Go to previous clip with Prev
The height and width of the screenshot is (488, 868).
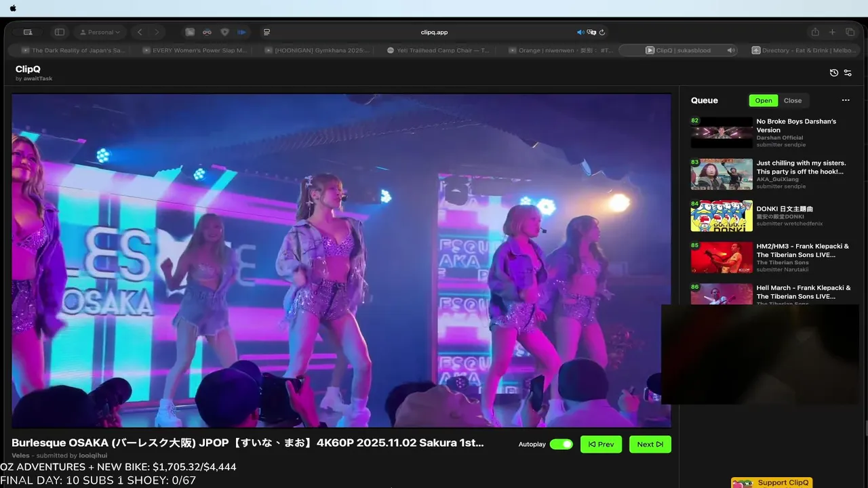[601, 444]
